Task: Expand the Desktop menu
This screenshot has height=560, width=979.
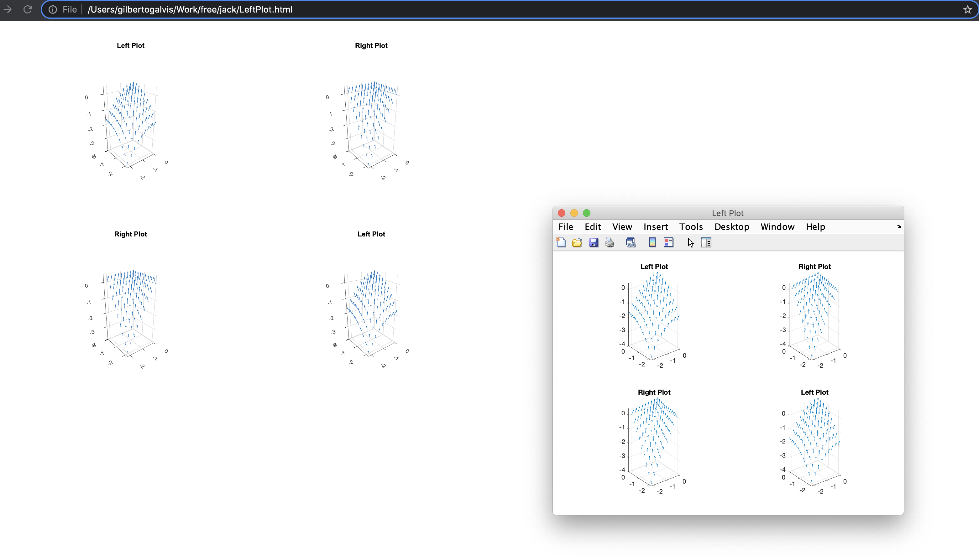Action: coord(731,226)
